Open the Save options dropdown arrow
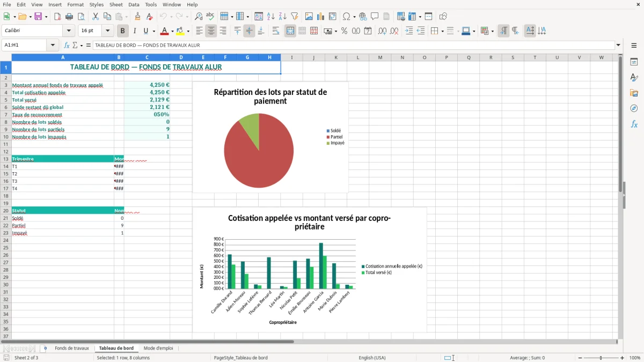644x362 pixels. click(x=46, y=17)
